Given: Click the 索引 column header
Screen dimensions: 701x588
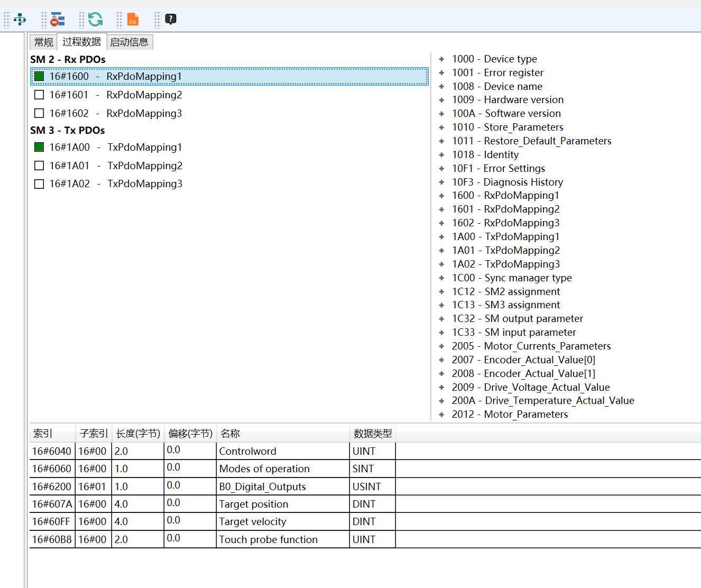Looking at the screenshot, I should (x=52, y=434).
